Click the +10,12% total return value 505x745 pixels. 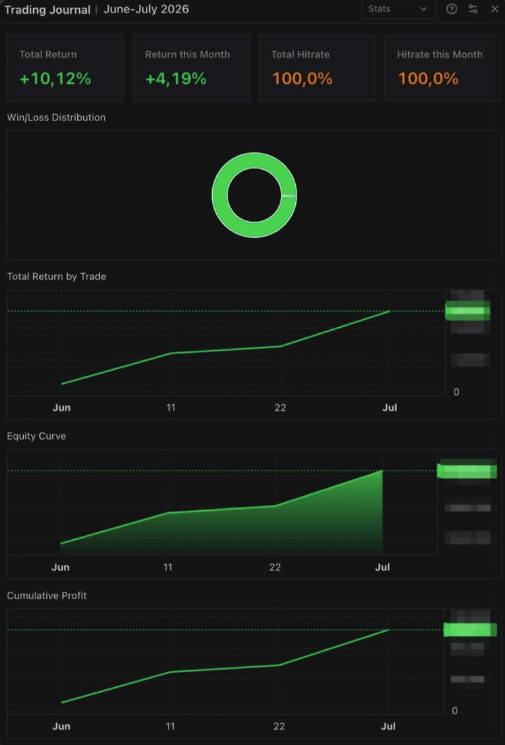[55, 78]
